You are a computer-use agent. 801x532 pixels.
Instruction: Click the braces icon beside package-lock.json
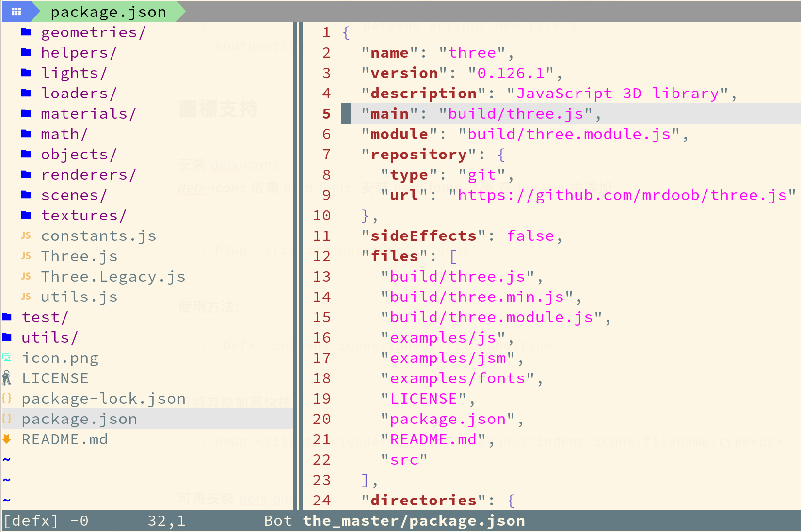(7, 398)
